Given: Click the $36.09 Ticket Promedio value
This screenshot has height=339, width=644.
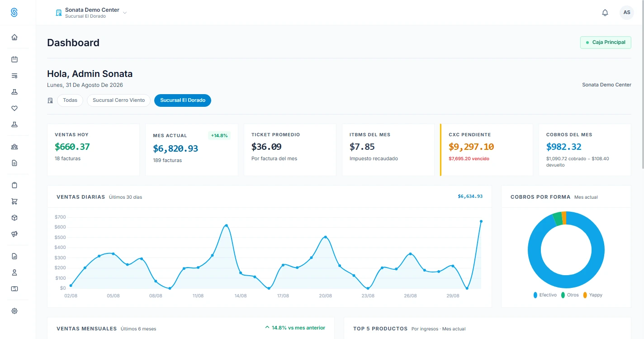Looking at the screenshot, I should pyautogui.click(x=266, y=147).
